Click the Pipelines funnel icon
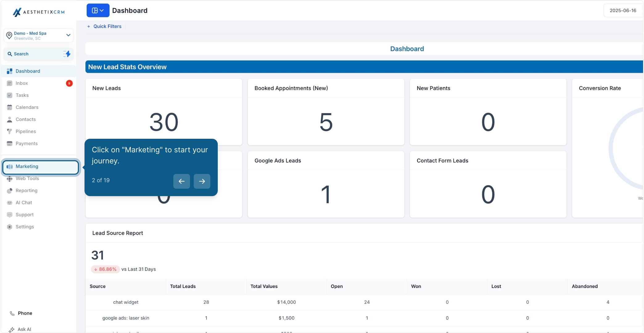 10,131
